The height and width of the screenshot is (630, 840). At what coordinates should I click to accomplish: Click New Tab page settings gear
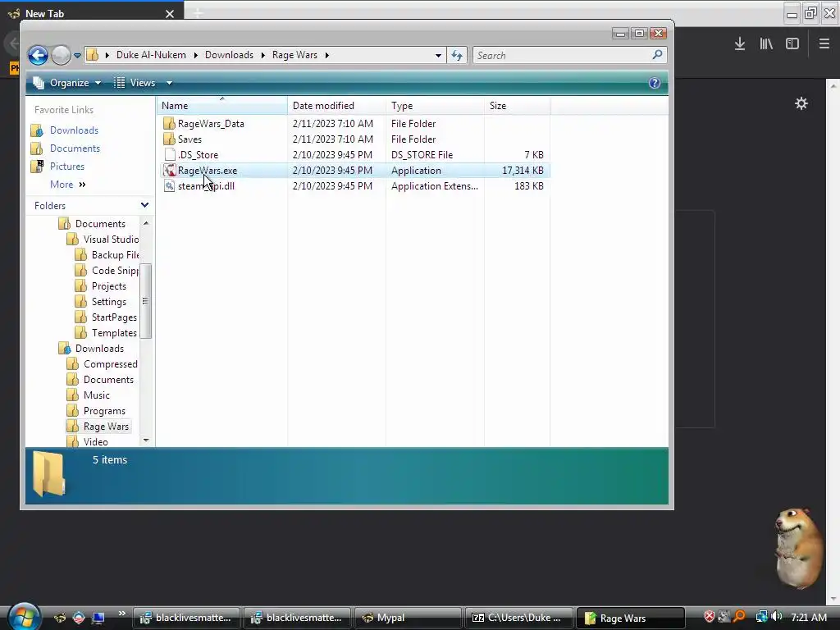coord(801,103)
